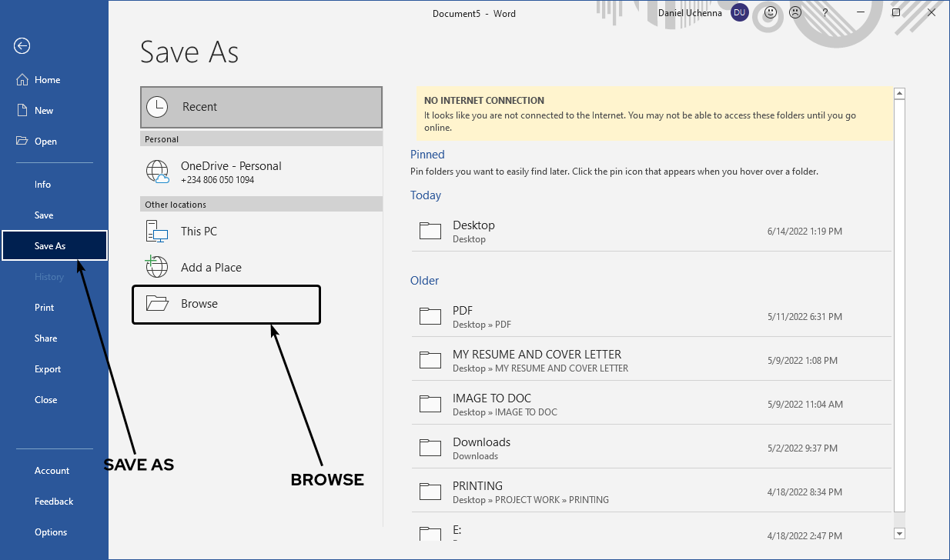This screenshot has width=950, height=560.
Task: Open the Home menu item
Action: tap(47, 80)
